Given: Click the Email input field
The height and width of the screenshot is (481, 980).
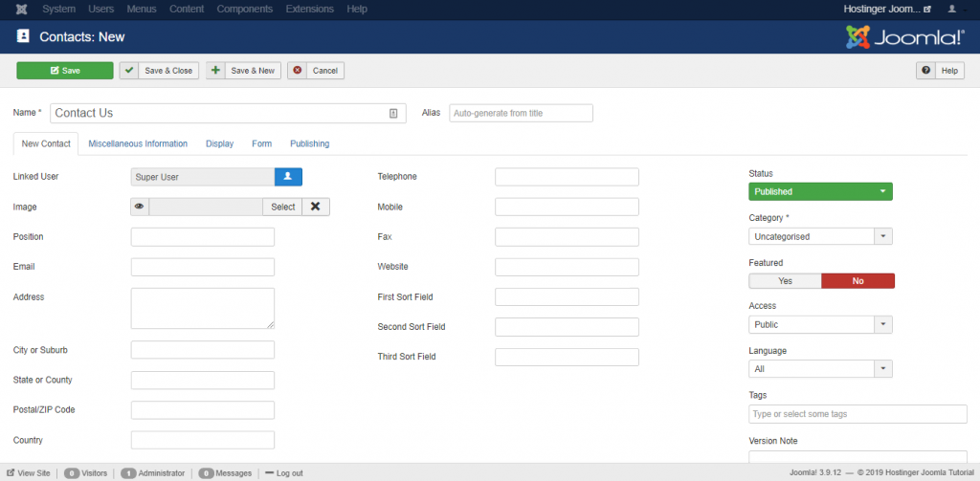Looking at the screenshot, I should 202,267.
